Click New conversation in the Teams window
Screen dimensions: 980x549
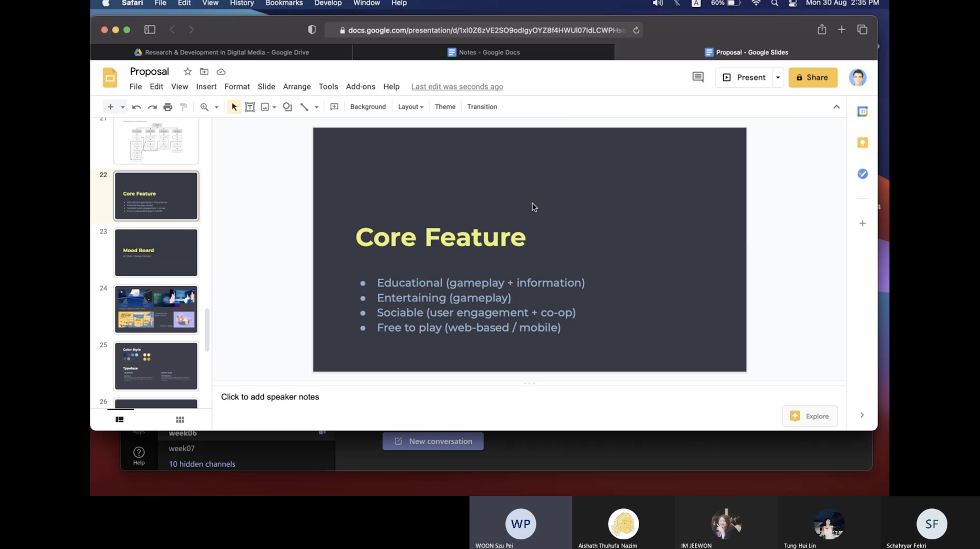(433, 441)
